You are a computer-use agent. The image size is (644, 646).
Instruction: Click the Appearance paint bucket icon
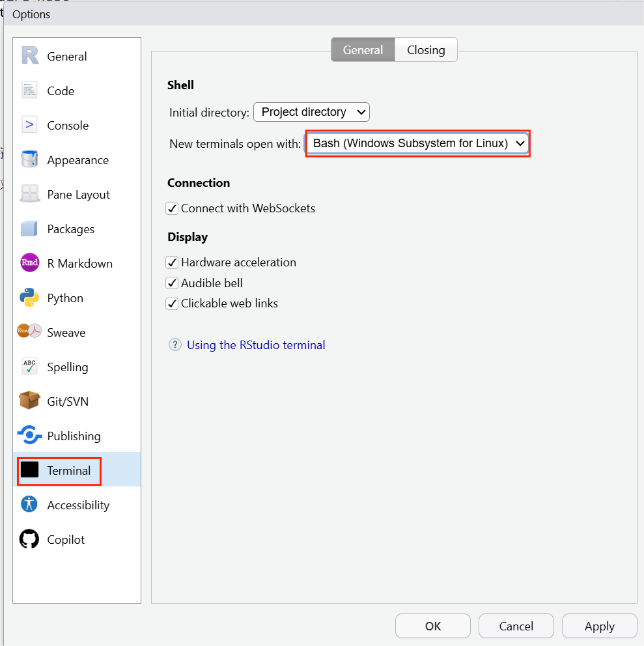point(30,159)
